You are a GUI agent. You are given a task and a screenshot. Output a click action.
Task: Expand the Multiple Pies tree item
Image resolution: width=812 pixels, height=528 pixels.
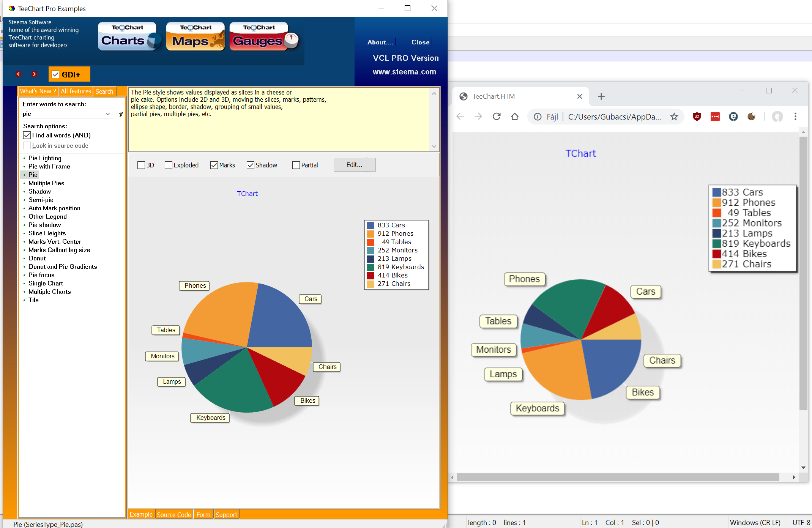(x=47, y=183)
